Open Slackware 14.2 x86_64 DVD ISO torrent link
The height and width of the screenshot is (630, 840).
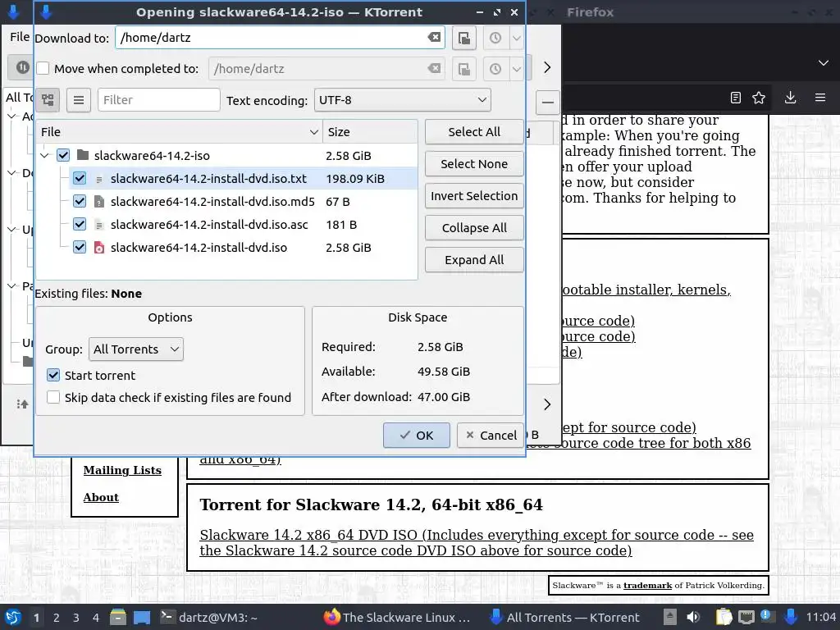pyautogui.click(x=477, y=543)
